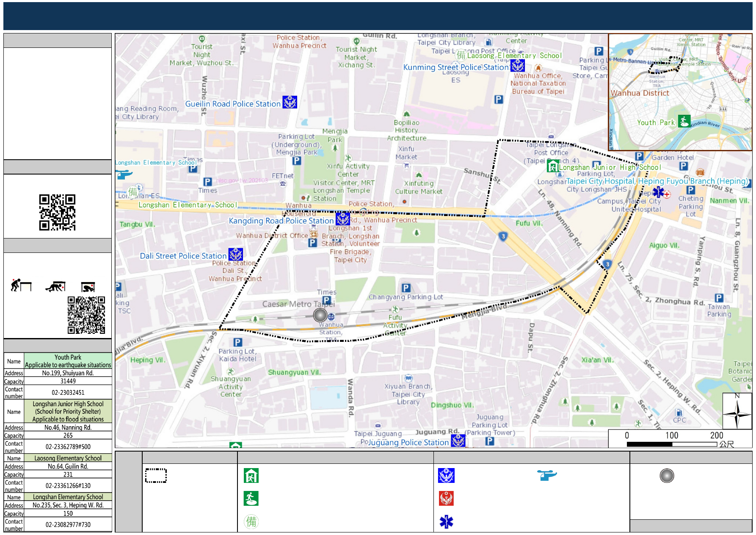Screen dimensions: 756x535
Task: Select the green running figure icon in legend
Action: pyautogui.click(x=251, y=499)
